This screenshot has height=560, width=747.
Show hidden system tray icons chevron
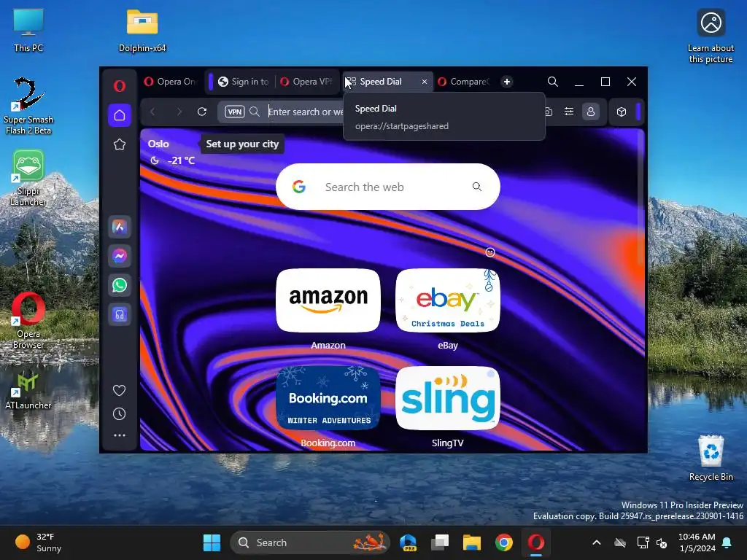click(597, 542)
